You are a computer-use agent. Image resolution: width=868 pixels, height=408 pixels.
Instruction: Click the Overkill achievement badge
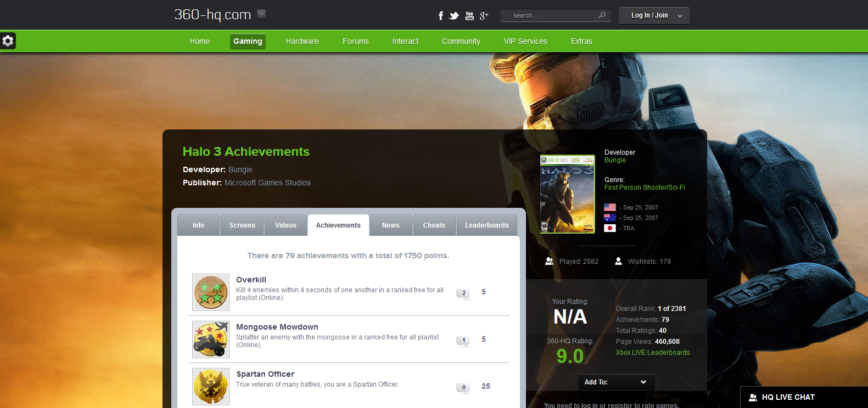coord(211,292)
